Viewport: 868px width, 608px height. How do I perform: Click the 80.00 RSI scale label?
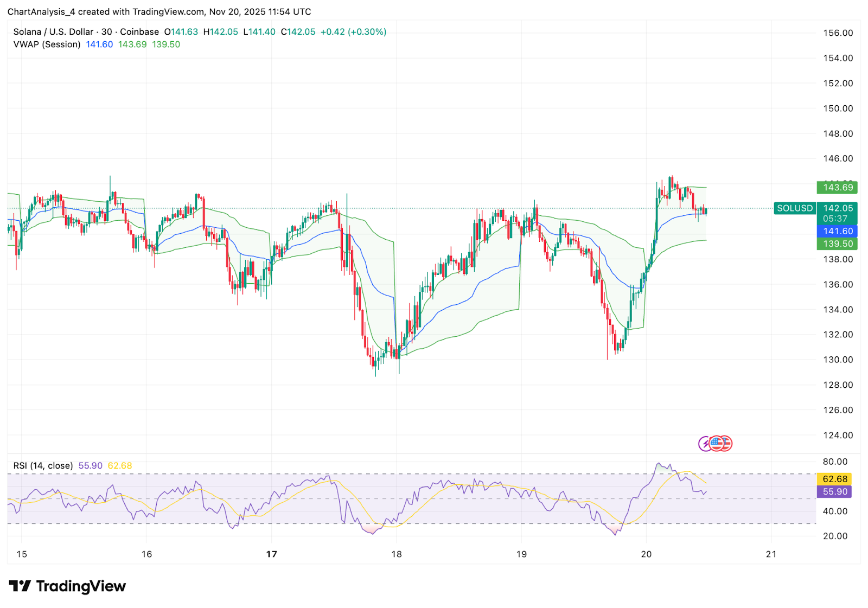(x=835, y=462)
